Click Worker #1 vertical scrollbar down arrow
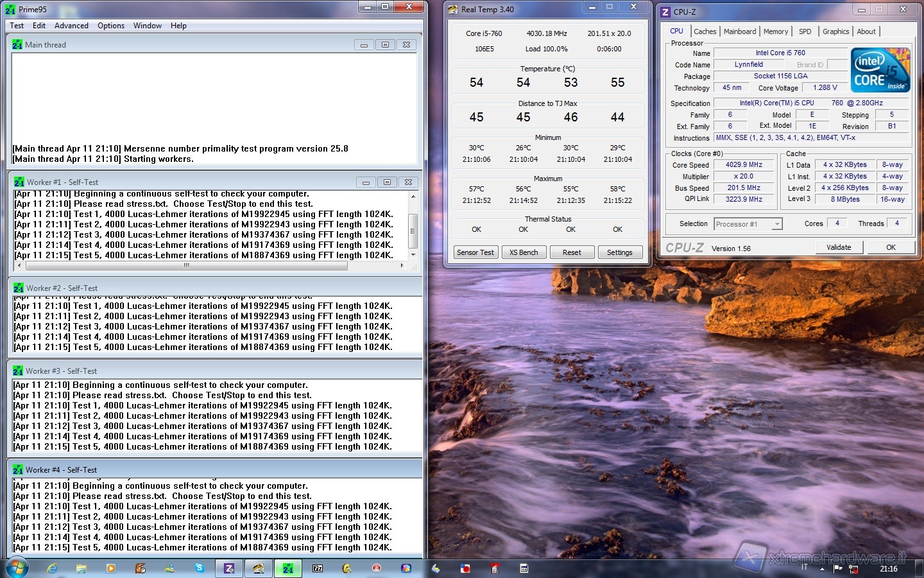 [413, 255]
